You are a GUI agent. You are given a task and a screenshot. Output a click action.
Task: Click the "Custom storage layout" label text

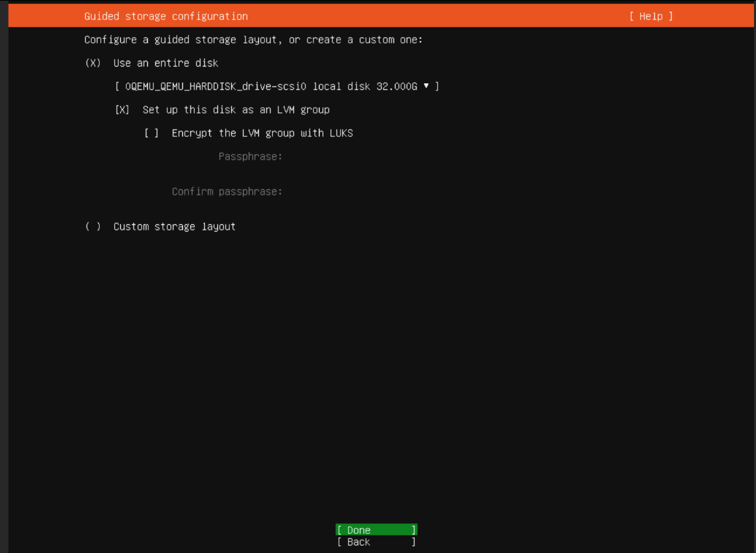[174, 227]
